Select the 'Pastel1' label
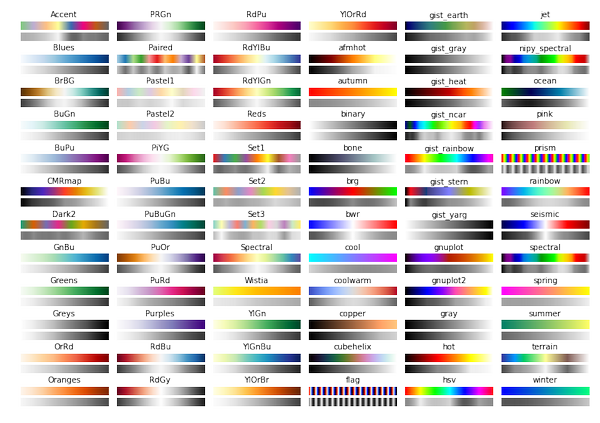This screenshot has height=423, width=600. (x=160, y=81)
